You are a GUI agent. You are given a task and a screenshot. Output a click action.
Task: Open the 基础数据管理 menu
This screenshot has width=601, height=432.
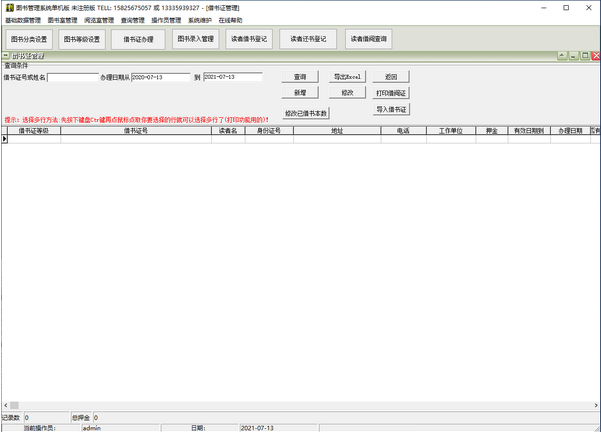(x=24, y=19)
